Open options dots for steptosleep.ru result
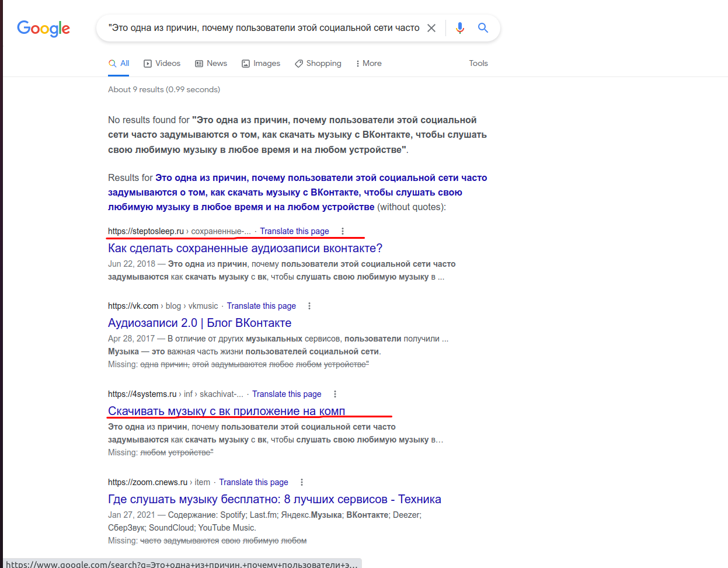Screen dimensions: 728x568 pos(343,231)
